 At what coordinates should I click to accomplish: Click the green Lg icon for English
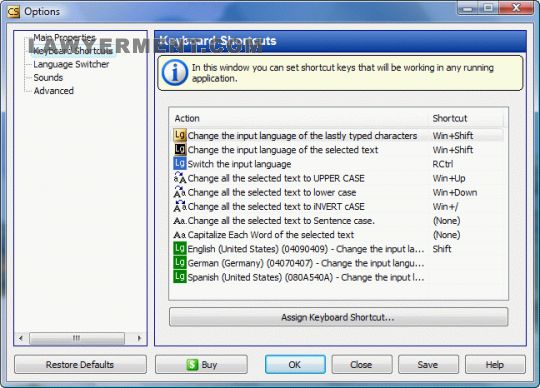(179, 248)
